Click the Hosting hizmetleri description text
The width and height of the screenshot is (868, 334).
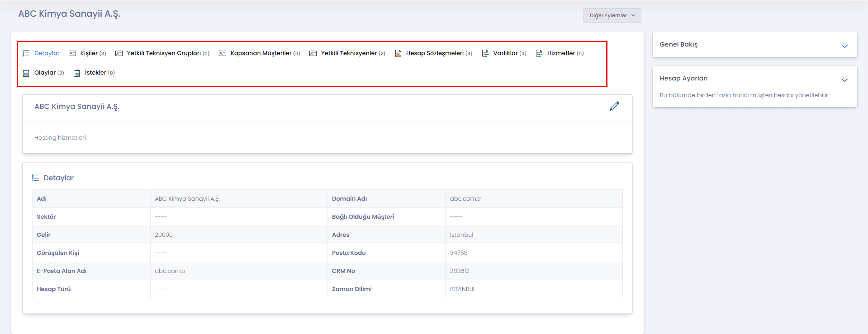(60, 138)
